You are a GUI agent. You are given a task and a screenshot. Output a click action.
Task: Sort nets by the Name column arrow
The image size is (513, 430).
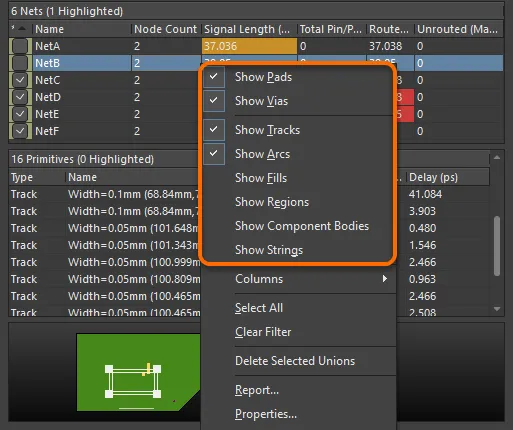(22, 29)
